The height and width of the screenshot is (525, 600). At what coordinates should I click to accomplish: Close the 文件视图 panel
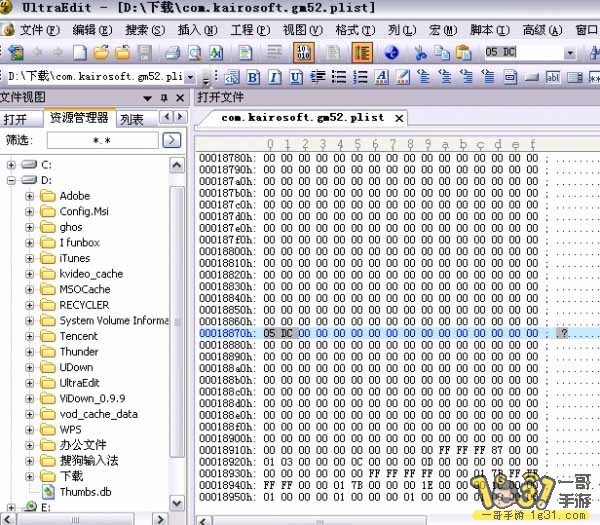[180, 98]
